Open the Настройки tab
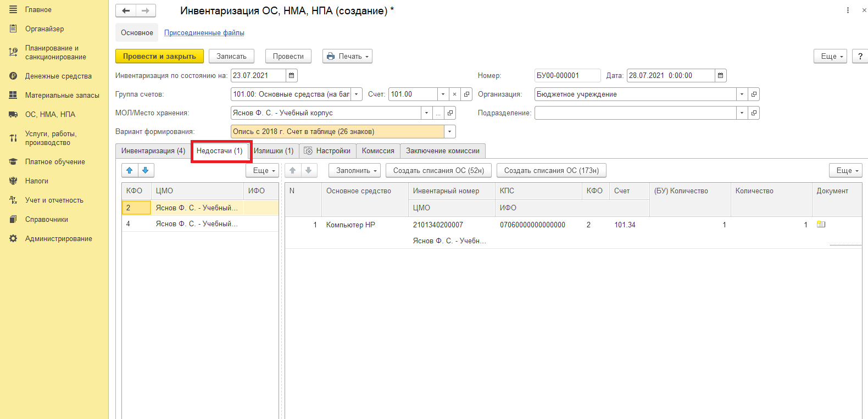This screenshot has width=868, height=419. tap(327, 151)
